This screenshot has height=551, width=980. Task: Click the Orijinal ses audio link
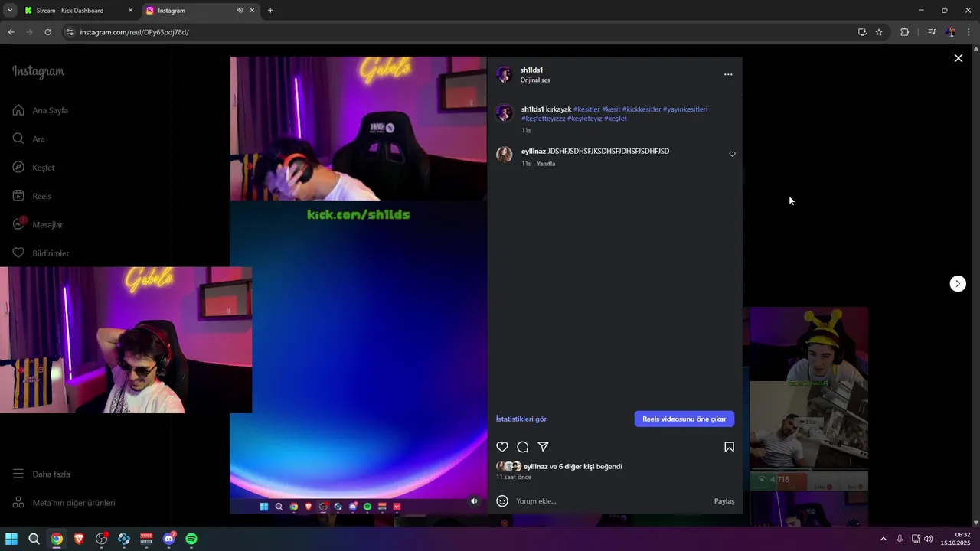tap(535, 80)
